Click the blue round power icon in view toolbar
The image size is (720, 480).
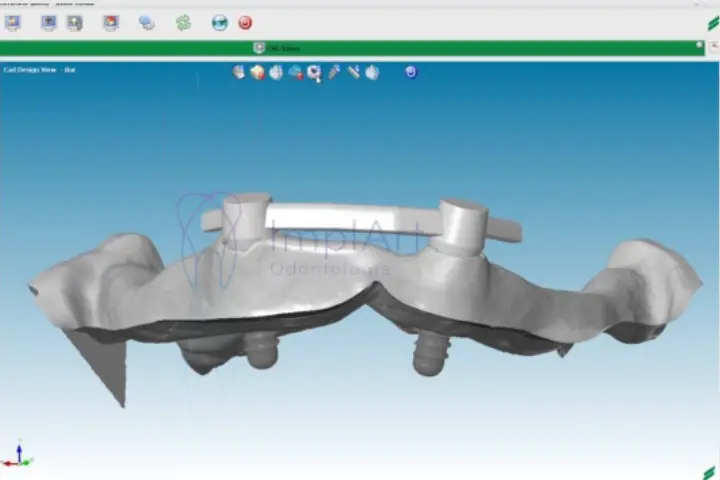tap(410, 72)
